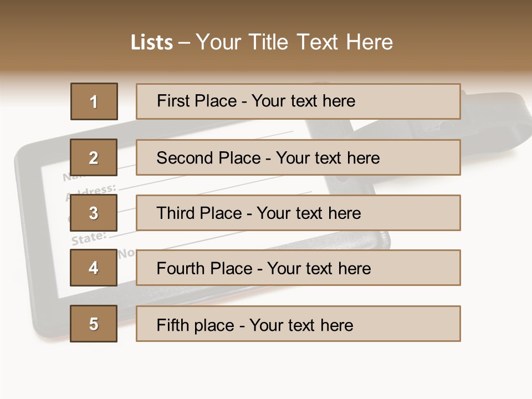Select the Fourth Place text bar

click(298, 268)
